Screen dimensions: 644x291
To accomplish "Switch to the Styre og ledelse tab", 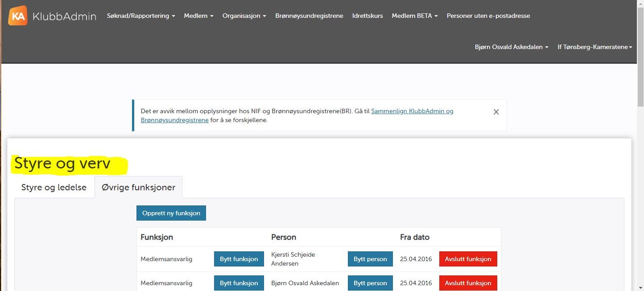I will click(54, 188).
